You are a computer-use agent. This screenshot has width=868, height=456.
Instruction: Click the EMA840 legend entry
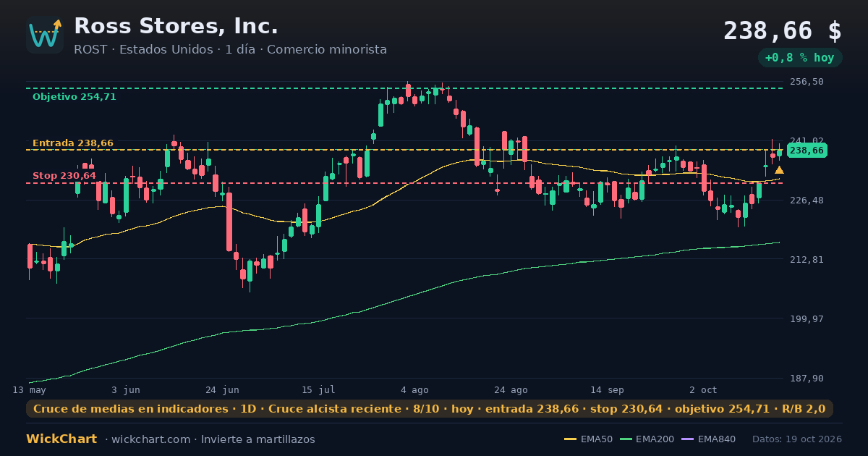click(x=707, y=439)
